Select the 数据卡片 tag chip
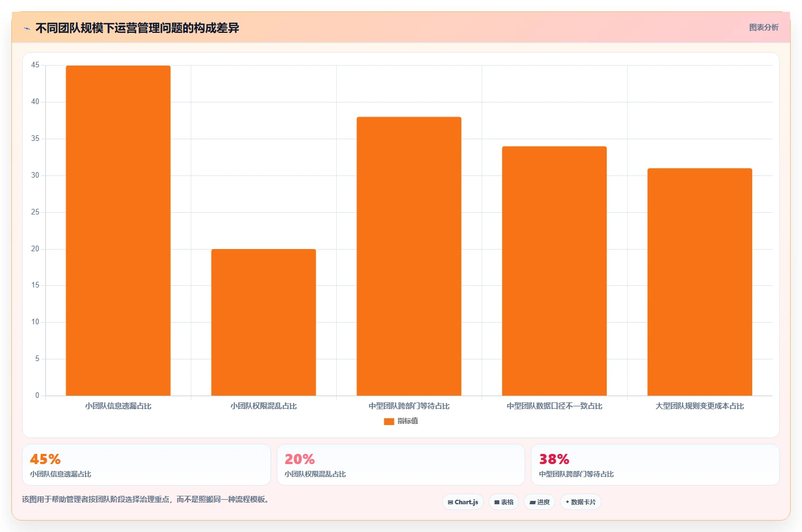This screenshot has height=532, width=802. [x=581, y=502]
